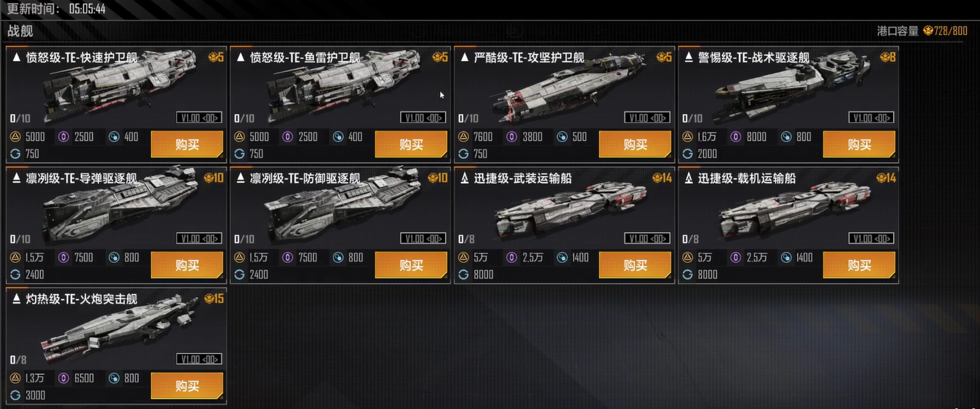This screenshot has height=409, width=980.
Task: Click the V1.00 version tag on 迅捷级-载机运输船
Action: pyautogui.click(x=871, y=238)
